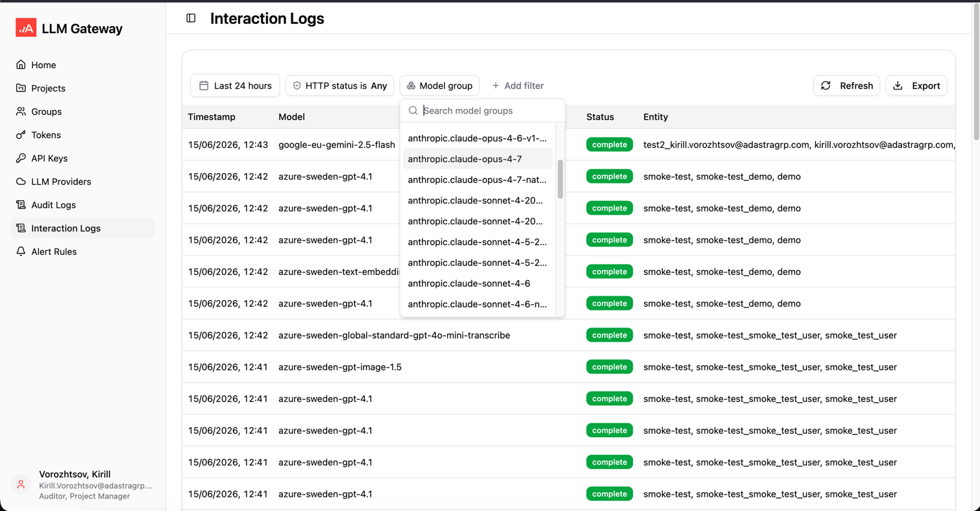Click the Entity column header
Viewport: 980px width, 511px height.
pyautogui.click(x=655, y=117)
